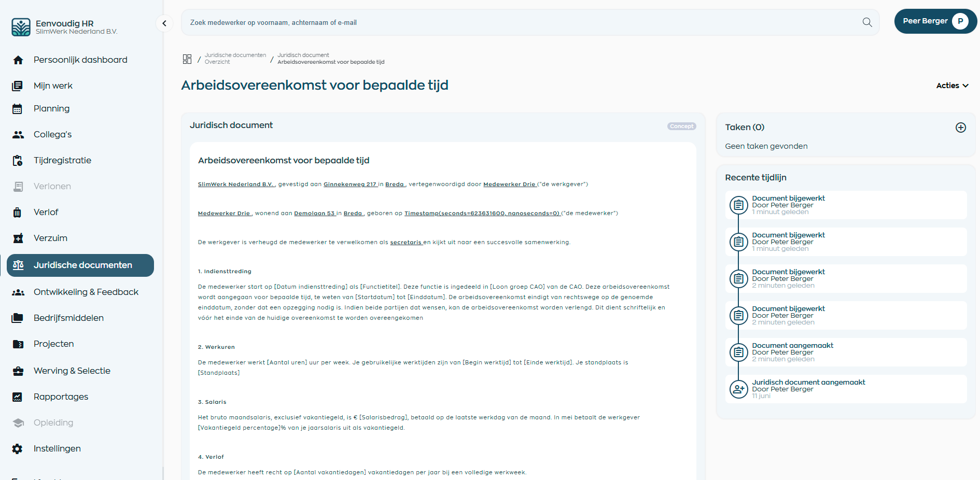Select the Tijdregistratie clock icon
980x480 pixels.
coord(18,160)
